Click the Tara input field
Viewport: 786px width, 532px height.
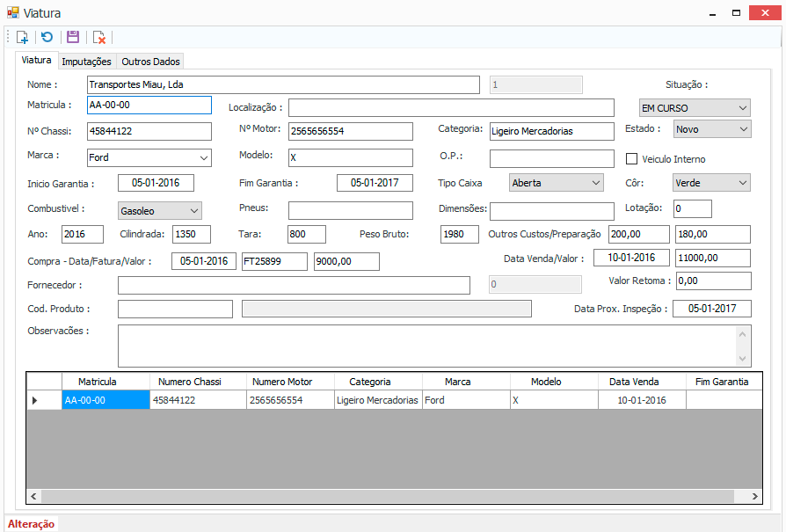(x=307, y=234)
